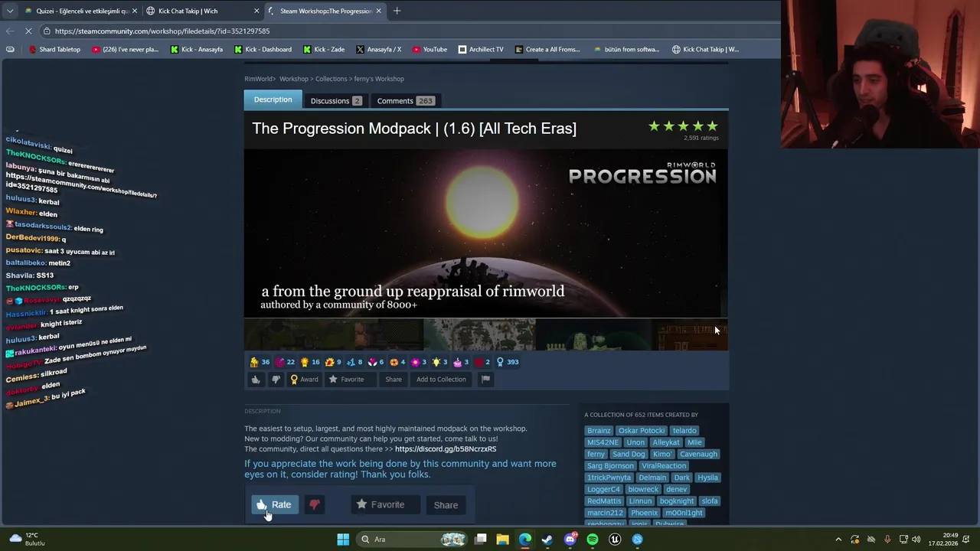Click the small thumbs down icon under the awards
Viewport: 980px width, 551px height.
pos(276,380)
